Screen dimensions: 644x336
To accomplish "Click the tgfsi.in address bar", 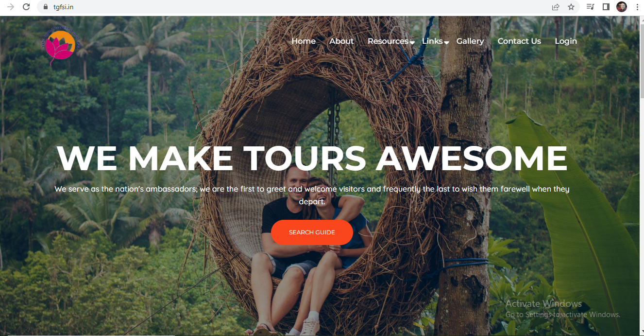I will 301,7.
